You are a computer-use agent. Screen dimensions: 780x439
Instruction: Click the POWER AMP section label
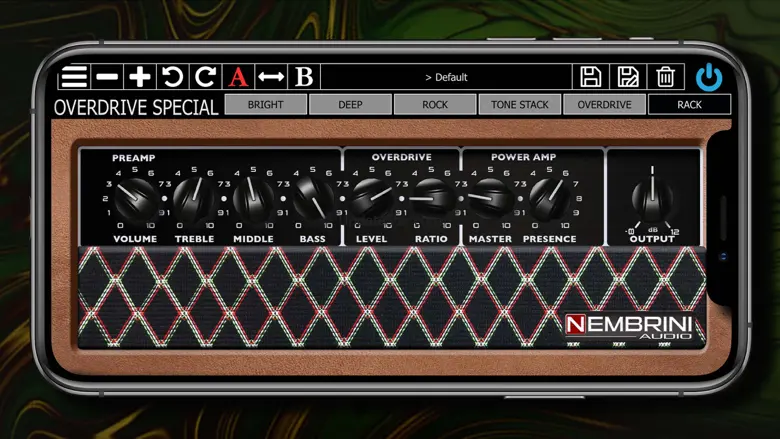[523, 157]
